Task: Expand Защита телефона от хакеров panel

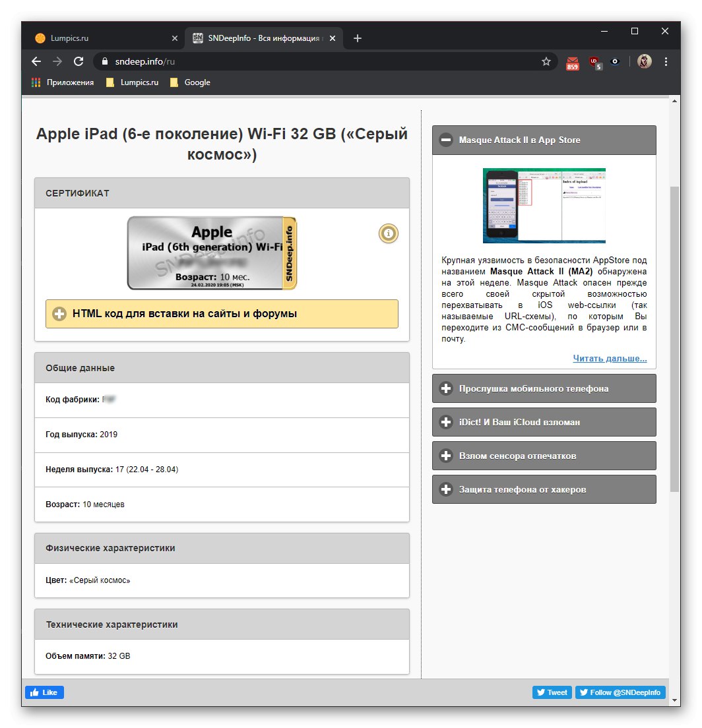Action: click(x=544, y=489)
